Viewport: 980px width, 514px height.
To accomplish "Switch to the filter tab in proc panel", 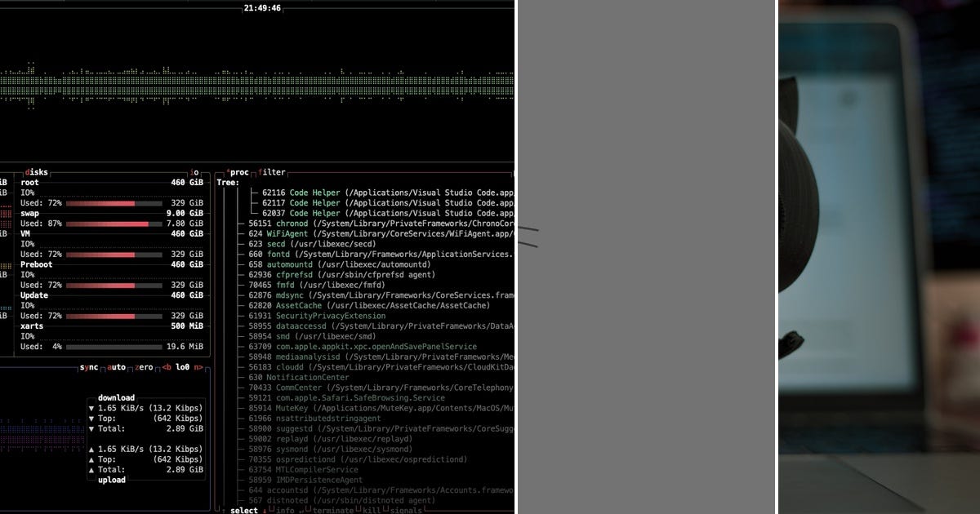I will (270, 172).
